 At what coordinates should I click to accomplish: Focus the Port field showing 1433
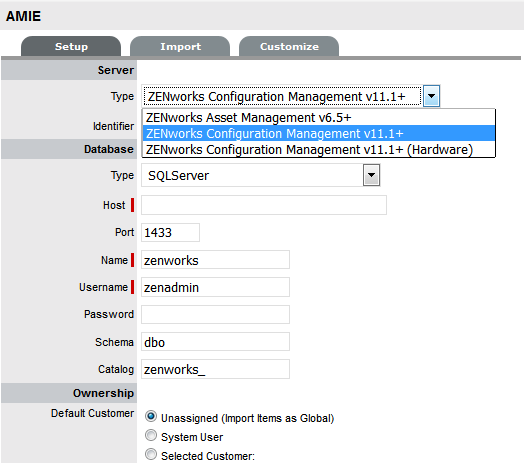(170, 232)
